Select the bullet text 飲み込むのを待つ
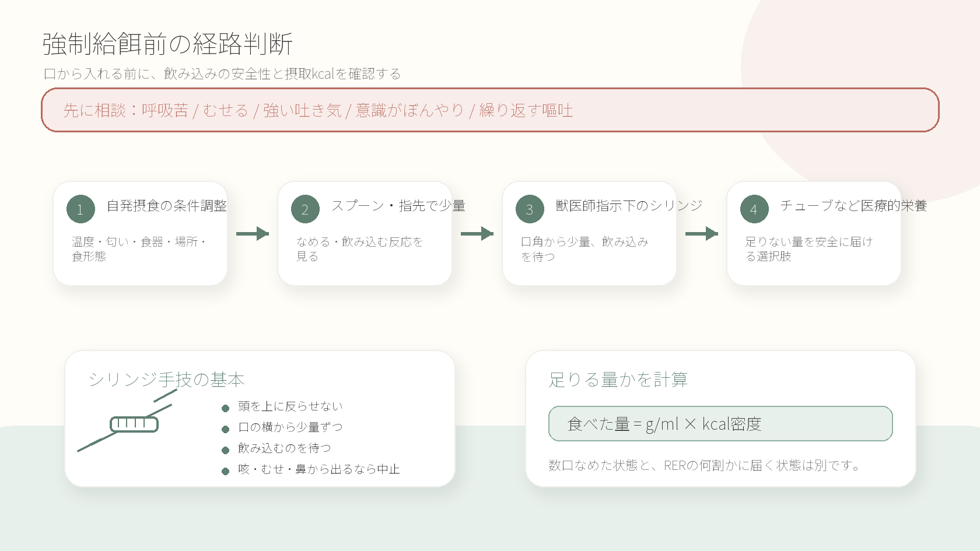Viewport: 980px width, 551px height. 285,448
